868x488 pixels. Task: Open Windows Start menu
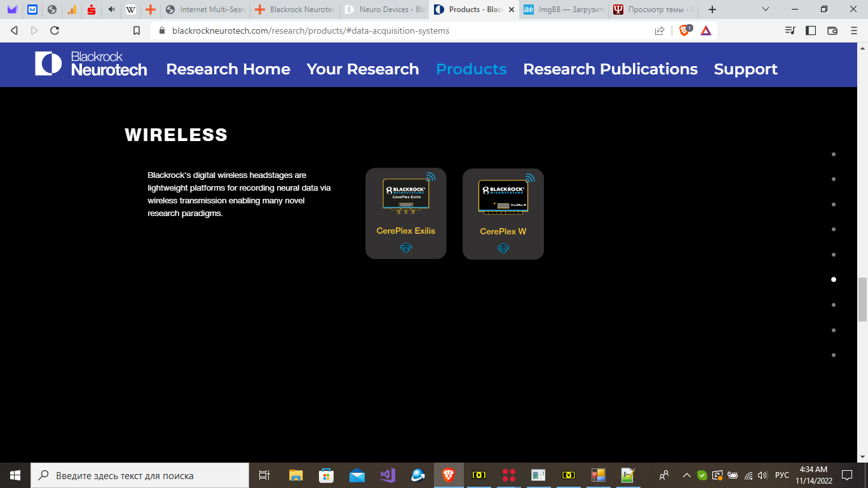pos(15,475)
